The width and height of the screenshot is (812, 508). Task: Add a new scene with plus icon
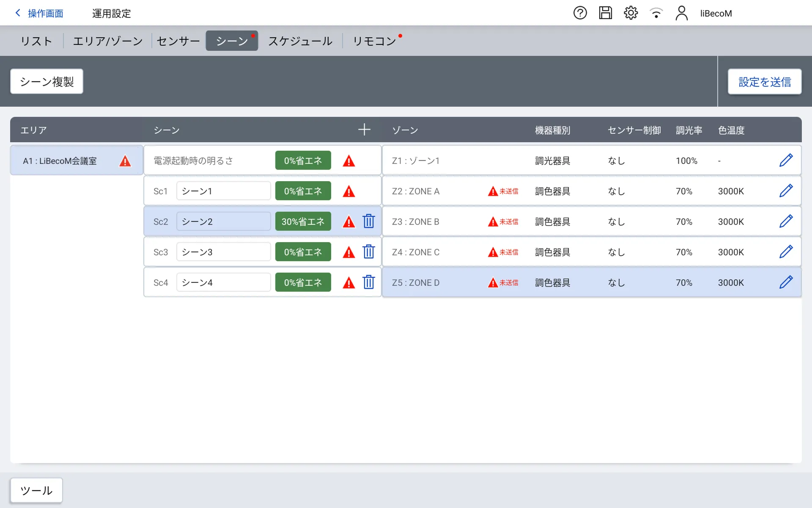pyautogui.click(x=364, y=130)
